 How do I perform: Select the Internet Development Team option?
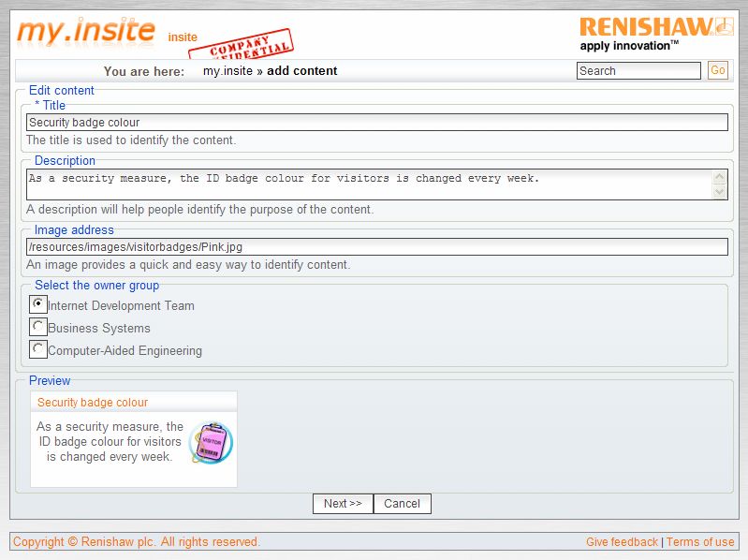pyautogui.click(x=38, y=304)
